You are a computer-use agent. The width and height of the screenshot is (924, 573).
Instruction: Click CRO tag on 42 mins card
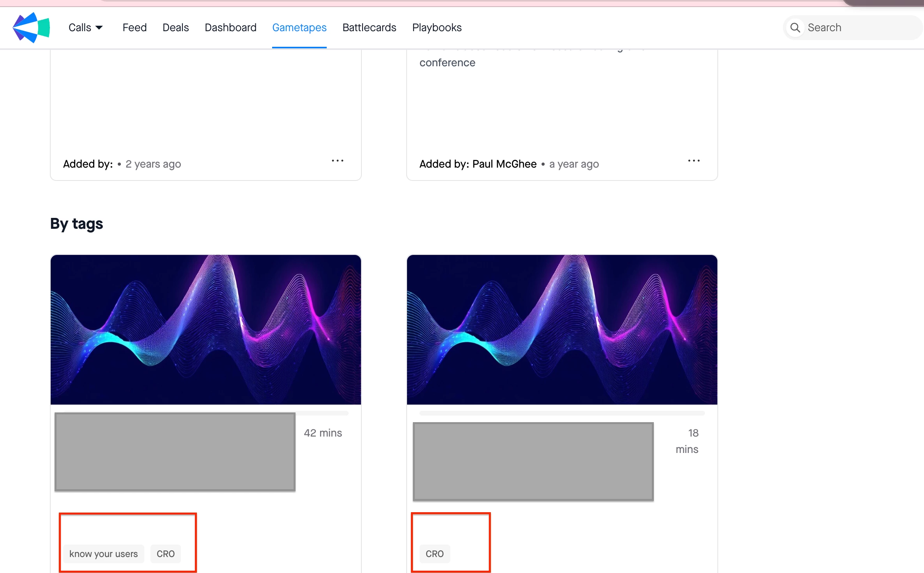[x=166, y=554]
